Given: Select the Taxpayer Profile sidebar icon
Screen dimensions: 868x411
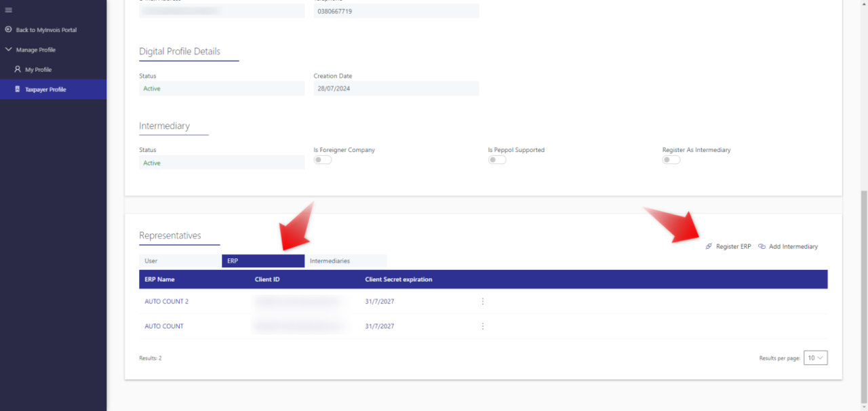Looking at the screenshot, I should [17, 89].
